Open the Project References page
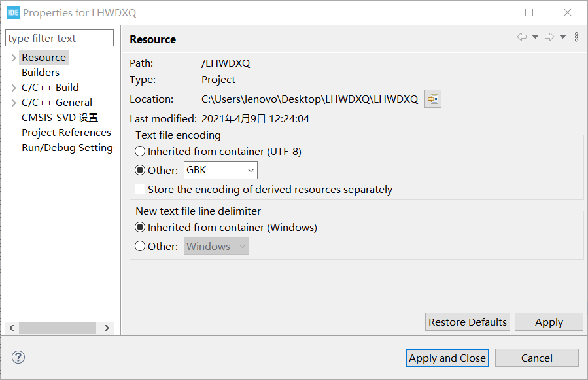 [66, 132]
